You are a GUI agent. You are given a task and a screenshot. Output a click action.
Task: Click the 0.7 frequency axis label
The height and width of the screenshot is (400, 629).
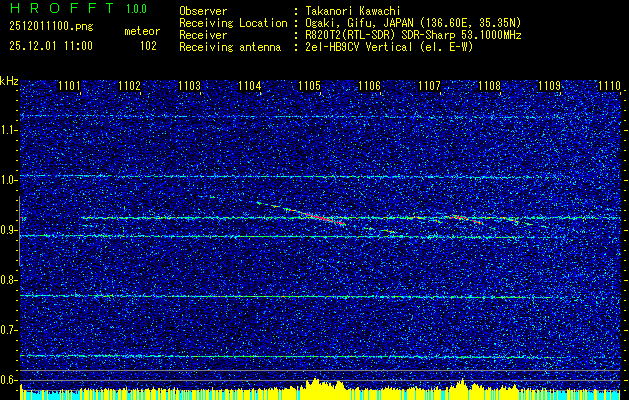(9, 329)
